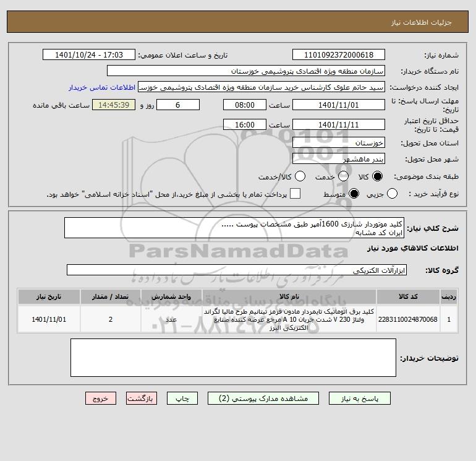This screenshot has width=476, height=461.
Task: Click the need date cell 1401/11/01 in table
Action: 49,319
